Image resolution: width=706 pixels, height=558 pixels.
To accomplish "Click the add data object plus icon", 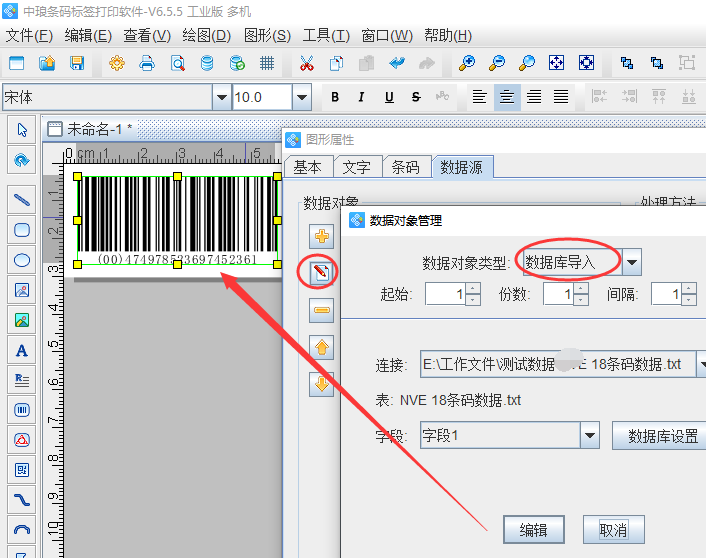I will pyautogui.click(x=321, y=236).
